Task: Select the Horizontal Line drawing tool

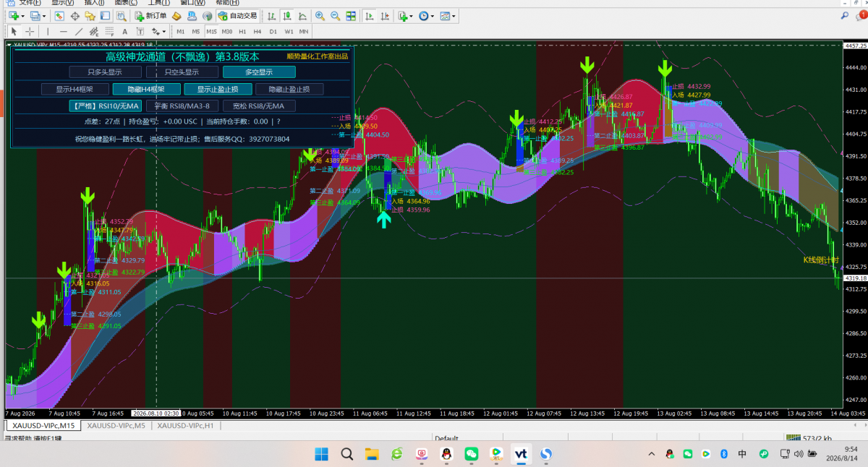Action: [x=64, y=32]
